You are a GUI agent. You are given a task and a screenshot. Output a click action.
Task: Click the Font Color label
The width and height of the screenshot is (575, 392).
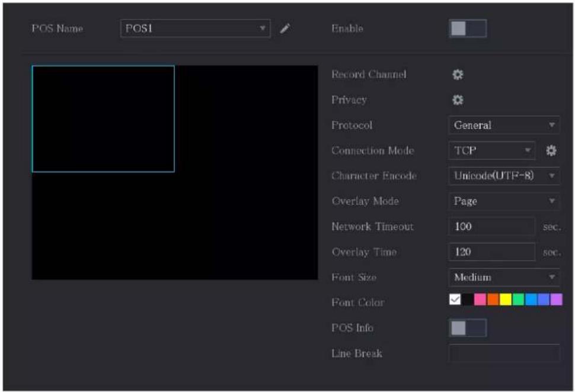coord(358,303)
